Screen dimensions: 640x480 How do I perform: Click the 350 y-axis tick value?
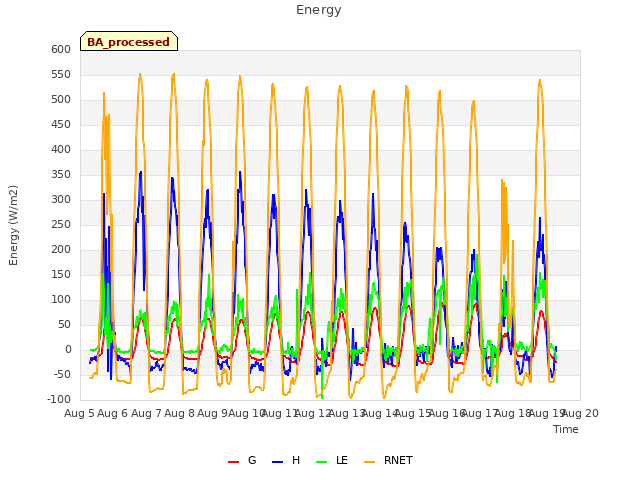point(61,175)
